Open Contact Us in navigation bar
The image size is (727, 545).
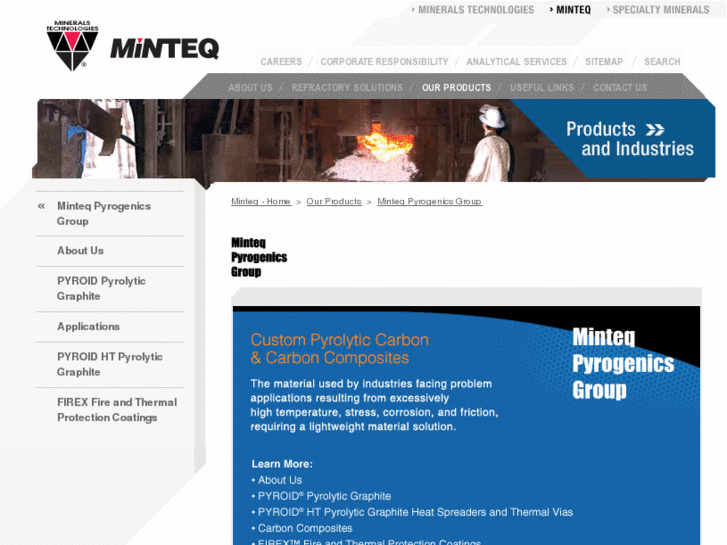pyautogui.click(x=620, y=88)
